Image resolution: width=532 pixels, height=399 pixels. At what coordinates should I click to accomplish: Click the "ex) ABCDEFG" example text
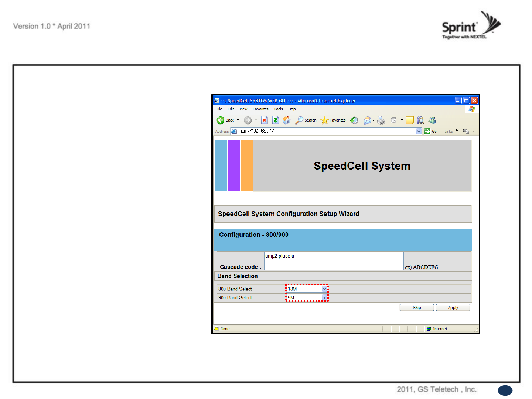tap(422, 267)
